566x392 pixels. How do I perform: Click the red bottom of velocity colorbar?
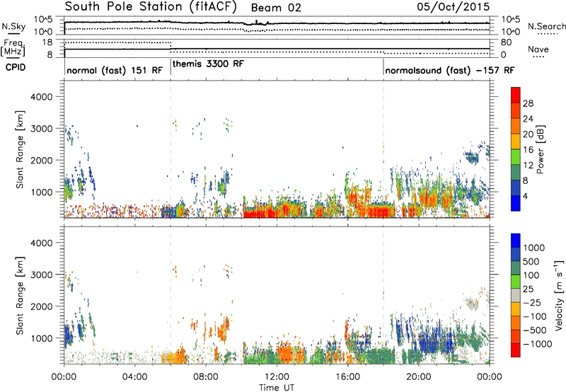[x=516, y=350]
